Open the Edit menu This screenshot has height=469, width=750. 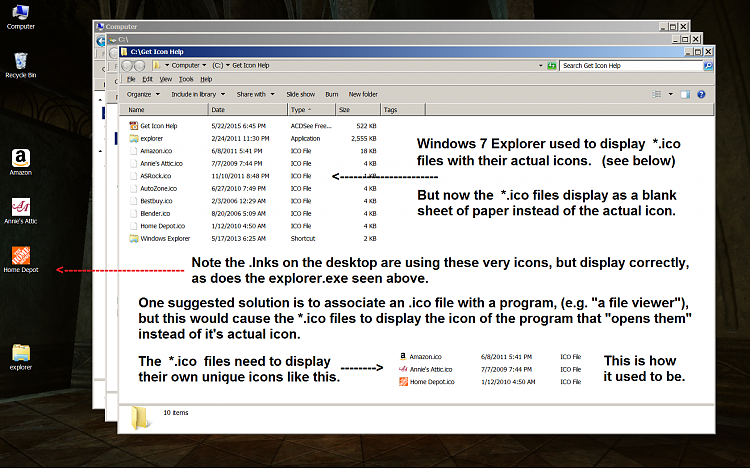coord(147,79)
